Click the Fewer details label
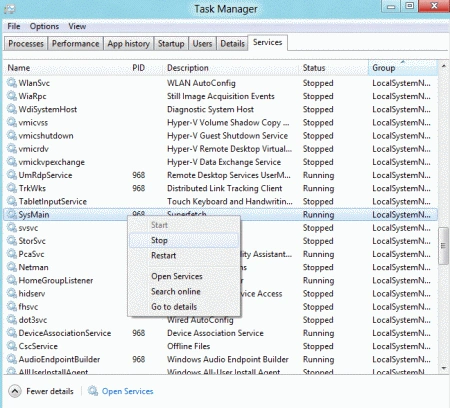Screen dimensions: 450x408 point(50,391)
